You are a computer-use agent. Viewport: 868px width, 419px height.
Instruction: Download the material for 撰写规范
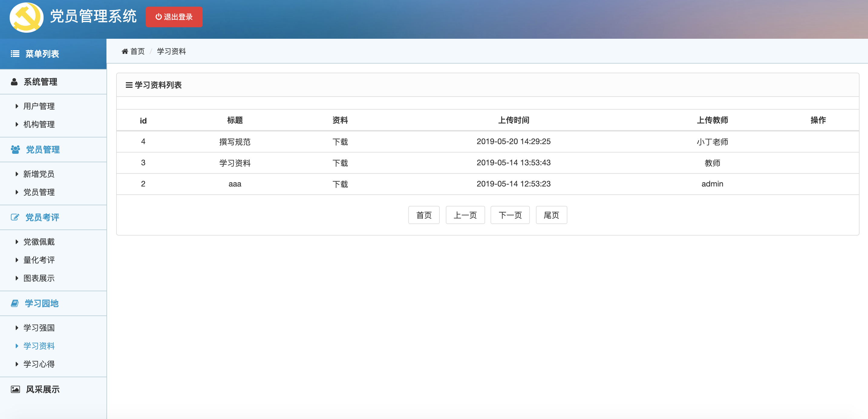pos(340,142)
